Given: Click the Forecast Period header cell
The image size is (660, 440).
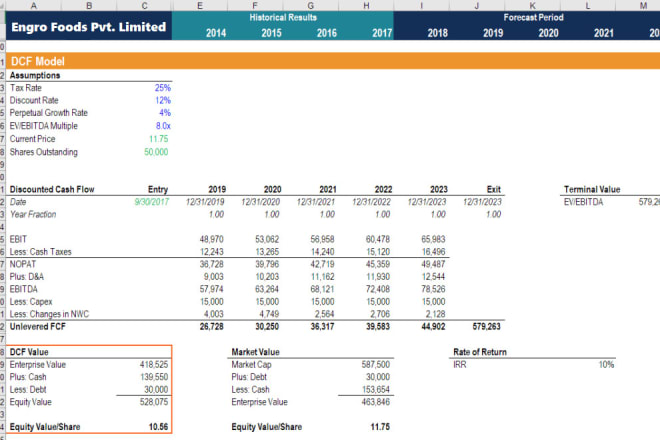Looking at the screenshot, I should [533, 17].
